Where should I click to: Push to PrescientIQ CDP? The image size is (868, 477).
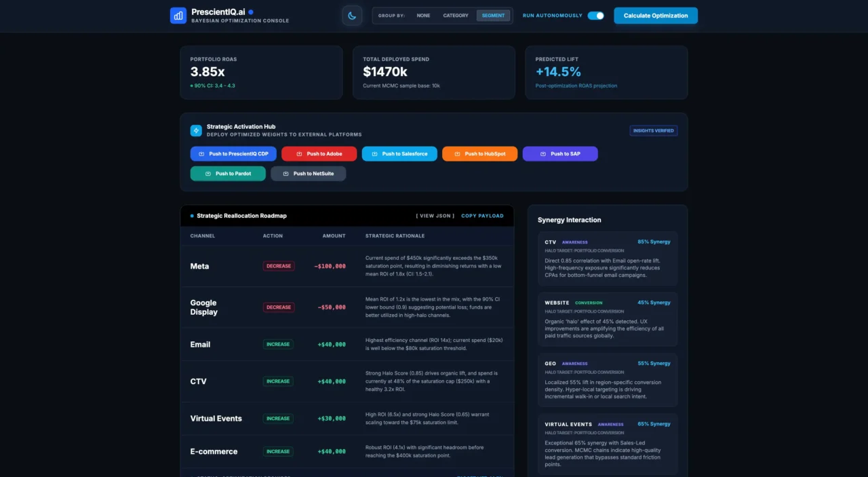pos(233,154)
